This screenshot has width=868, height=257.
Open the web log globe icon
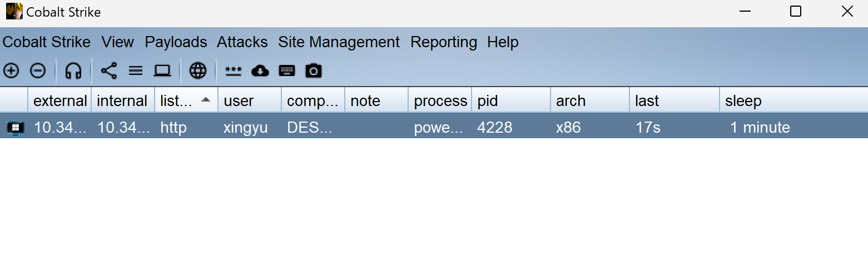click(x=198, y=70)
